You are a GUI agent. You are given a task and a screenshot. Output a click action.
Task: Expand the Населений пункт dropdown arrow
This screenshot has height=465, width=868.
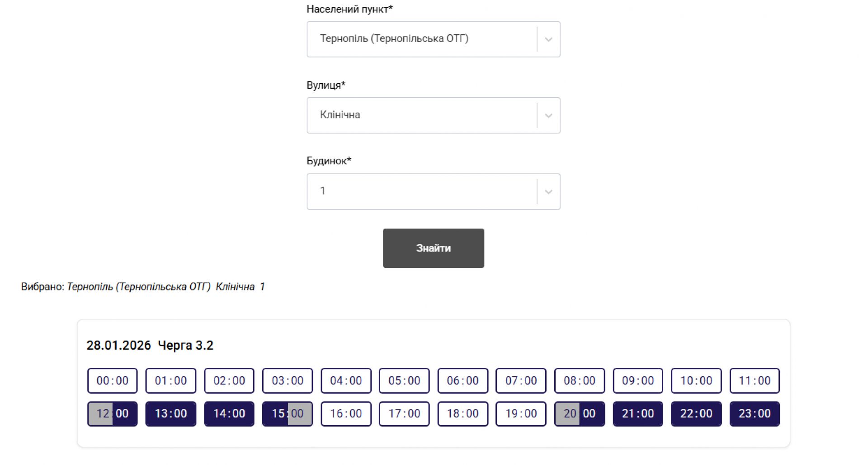tap(548, 39)
